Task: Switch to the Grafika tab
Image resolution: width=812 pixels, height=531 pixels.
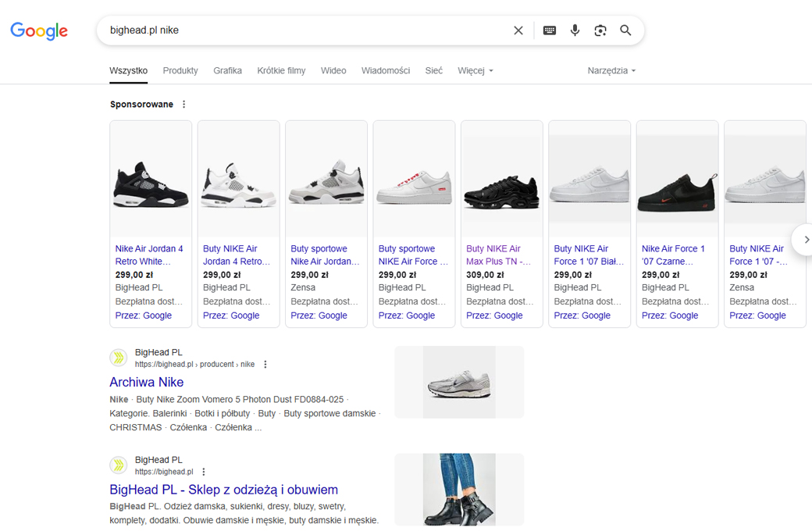Action: coord(227,70)
